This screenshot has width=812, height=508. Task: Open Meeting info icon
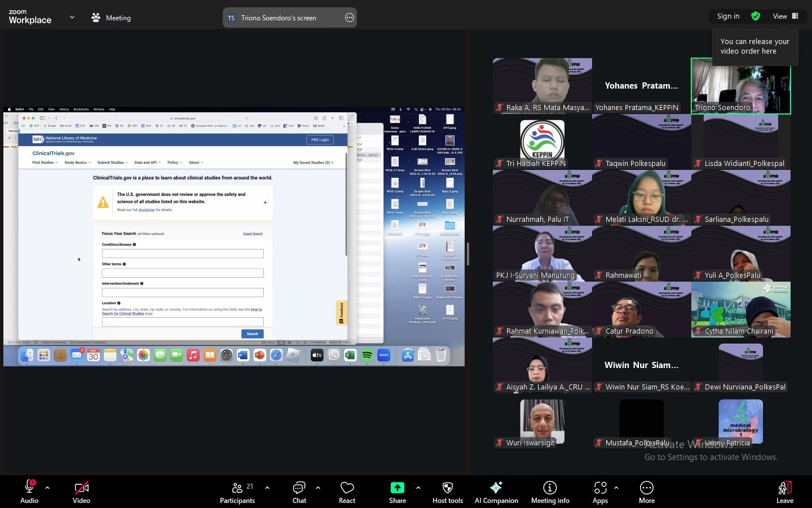[550, 488]
